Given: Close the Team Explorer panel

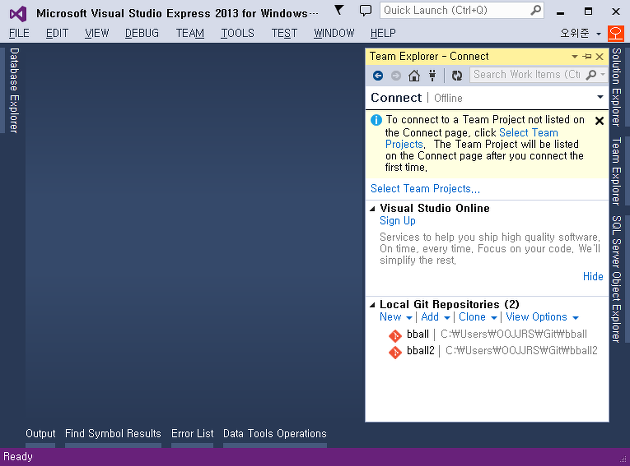Looking at the screenshot, I should (599, 57).
